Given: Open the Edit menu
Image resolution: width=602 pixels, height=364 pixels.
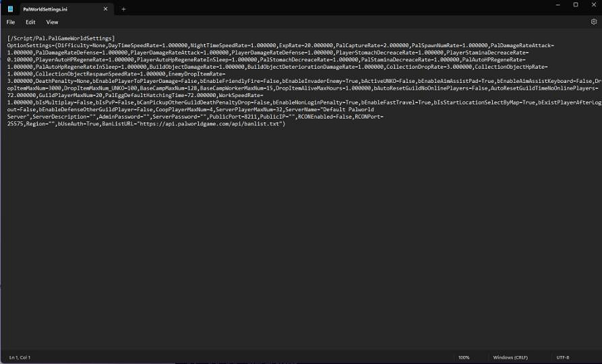Looking at the screenshot, I should [30, 22].
